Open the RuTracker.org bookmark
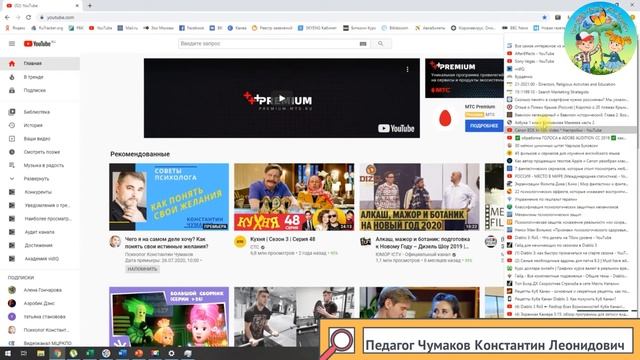This screenshot has height=360, width=640. [48, 28]
